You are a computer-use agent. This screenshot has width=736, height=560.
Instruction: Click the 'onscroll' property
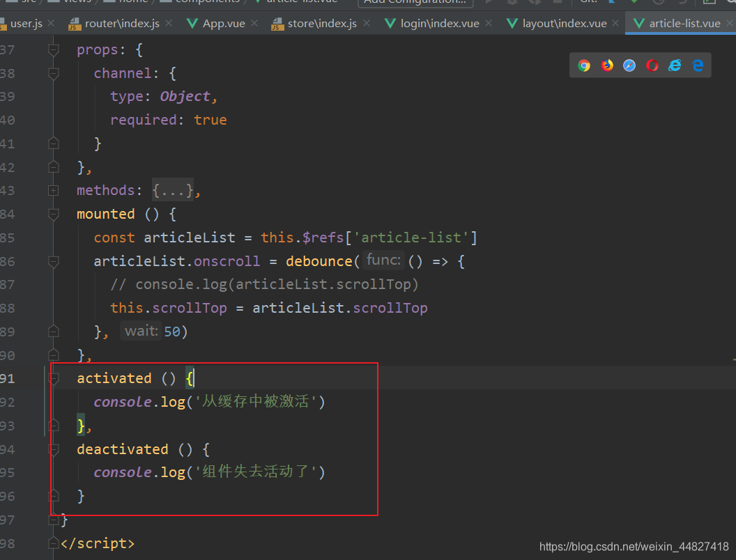click(227, 260)
